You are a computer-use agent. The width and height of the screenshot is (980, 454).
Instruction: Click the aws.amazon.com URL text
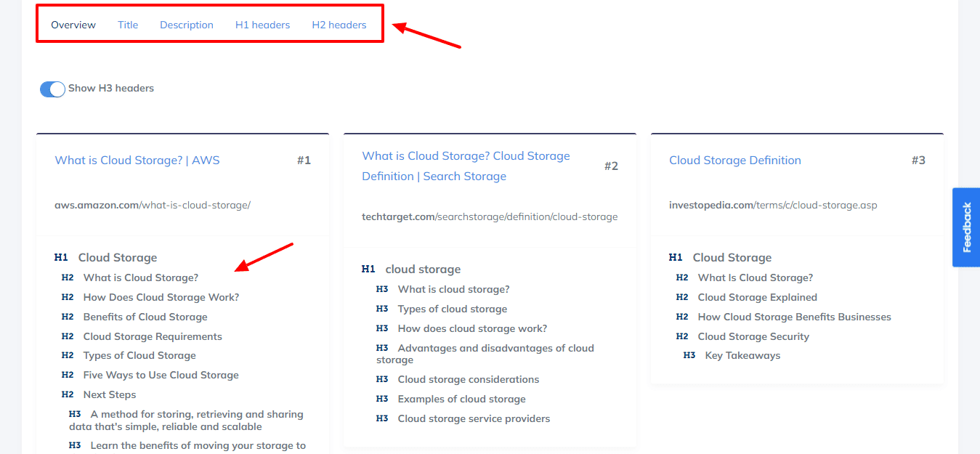coord(153,206)
